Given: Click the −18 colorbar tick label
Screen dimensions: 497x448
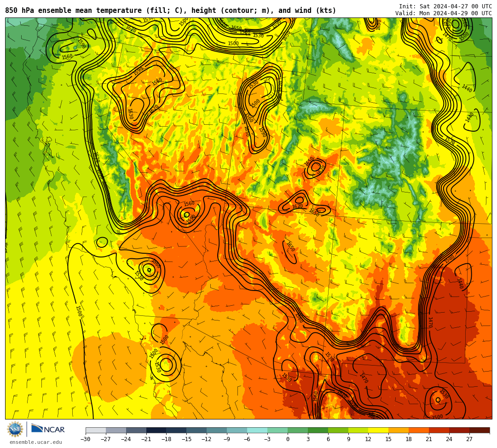Looking at the screenshot, I should (x=167, y=439).
